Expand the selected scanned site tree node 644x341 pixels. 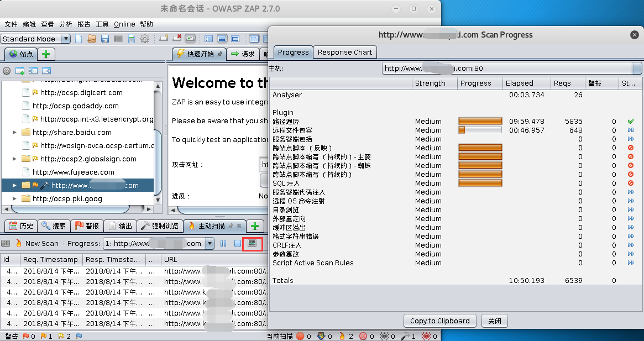click(x=14, y=185)
